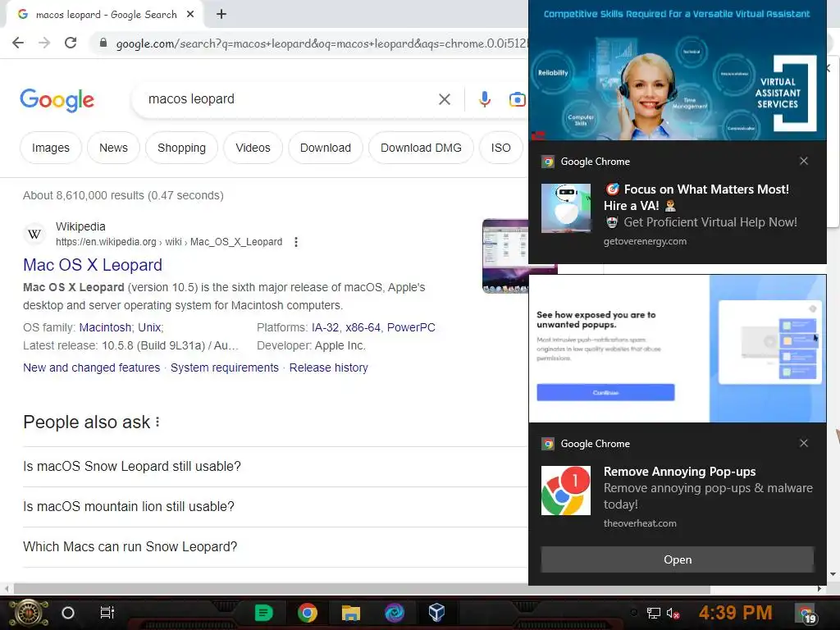Click the getoverenergy.com notification source text

point(645,241)
